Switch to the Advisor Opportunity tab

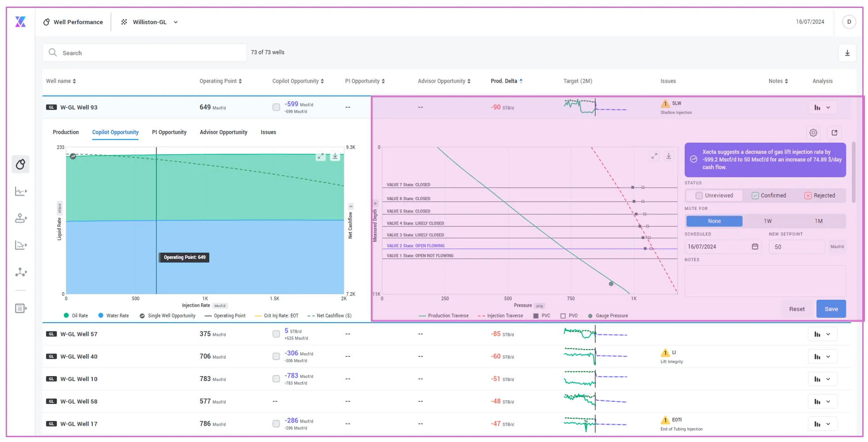coord(223,132)
